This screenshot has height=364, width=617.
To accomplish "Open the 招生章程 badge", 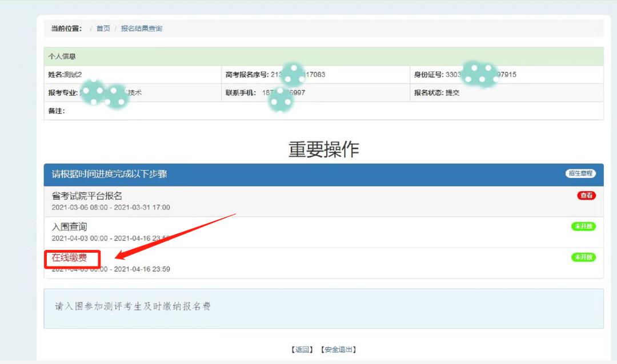I will coord(580,173).
